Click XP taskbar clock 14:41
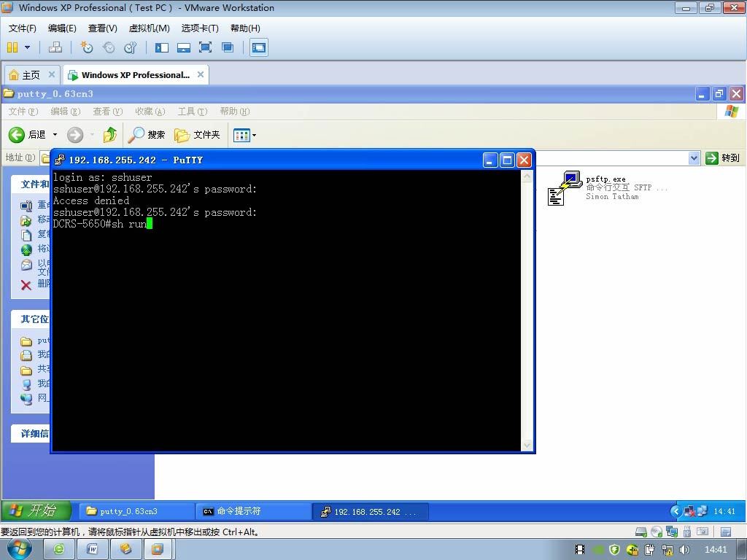Viewport: 747px width, 560px height. [x=724, y=511]
